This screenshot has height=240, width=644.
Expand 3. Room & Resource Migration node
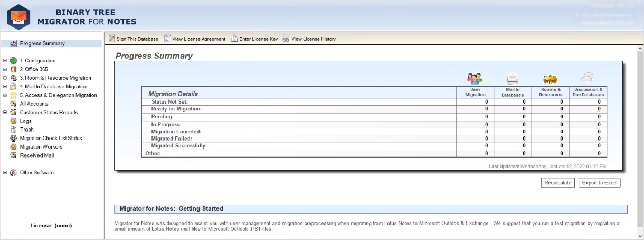click(x=5, y=78)
